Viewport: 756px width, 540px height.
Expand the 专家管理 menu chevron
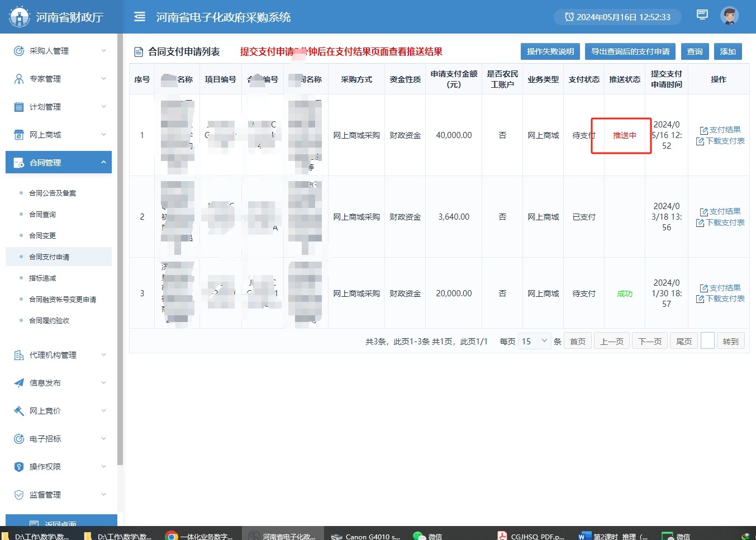[103, 79]
